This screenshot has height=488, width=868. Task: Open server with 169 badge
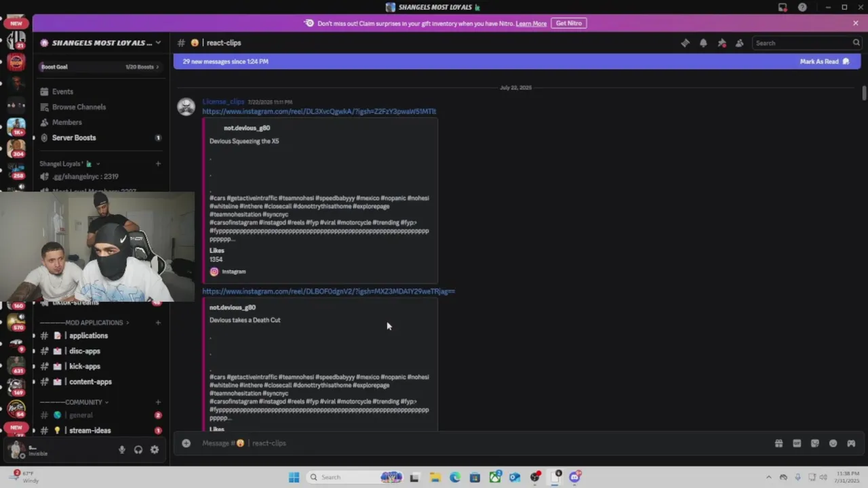pos(16,387)
